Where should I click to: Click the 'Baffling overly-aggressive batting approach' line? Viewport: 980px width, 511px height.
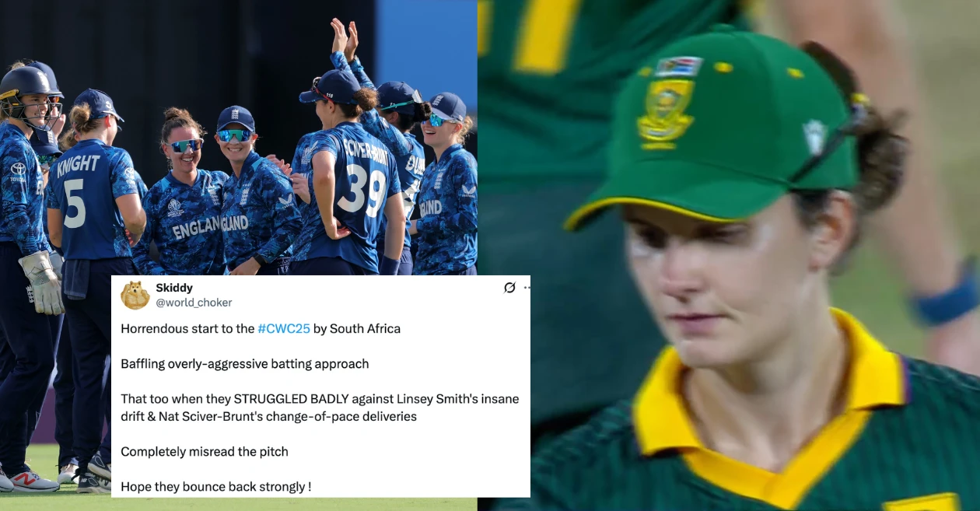click(x=245, y=363)
